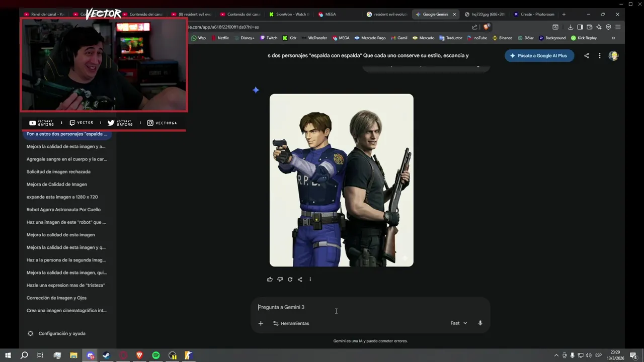The height and width of the screenshot is (362, 644).
Task: Share the generated image response
Action: point(300,279)
